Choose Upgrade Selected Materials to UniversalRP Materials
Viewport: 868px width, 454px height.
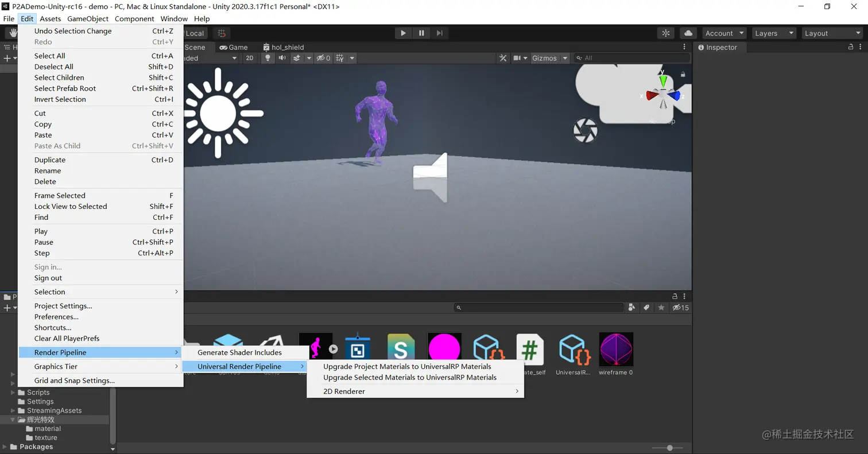tap(416, 377)
